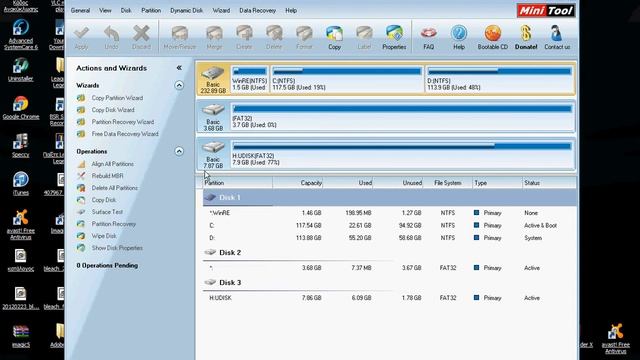Open the Partition menu
Screen dimensions: 640x360
(x=151, y=11)
